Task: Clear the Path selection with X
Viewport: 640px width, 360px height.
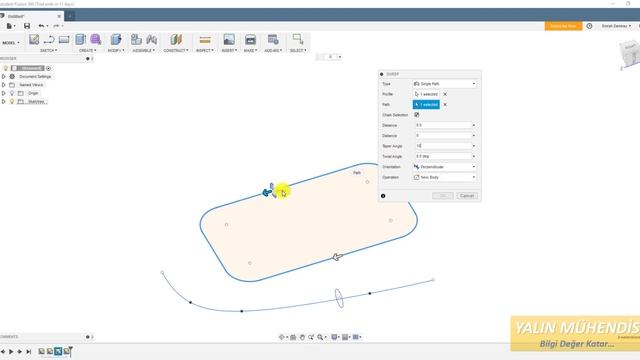Action: pos(445,105)
